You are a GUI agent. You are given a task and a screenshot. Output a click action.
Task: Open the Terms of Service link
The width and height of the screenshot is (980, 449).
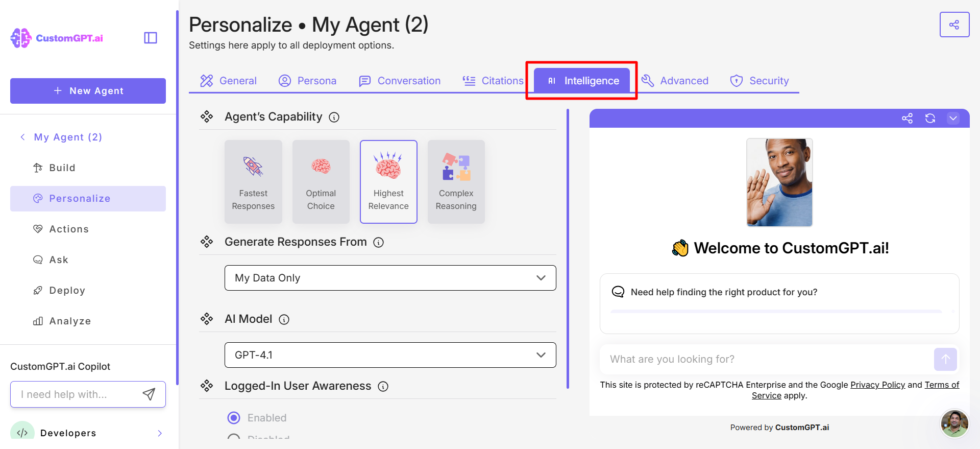coord(942,385)
